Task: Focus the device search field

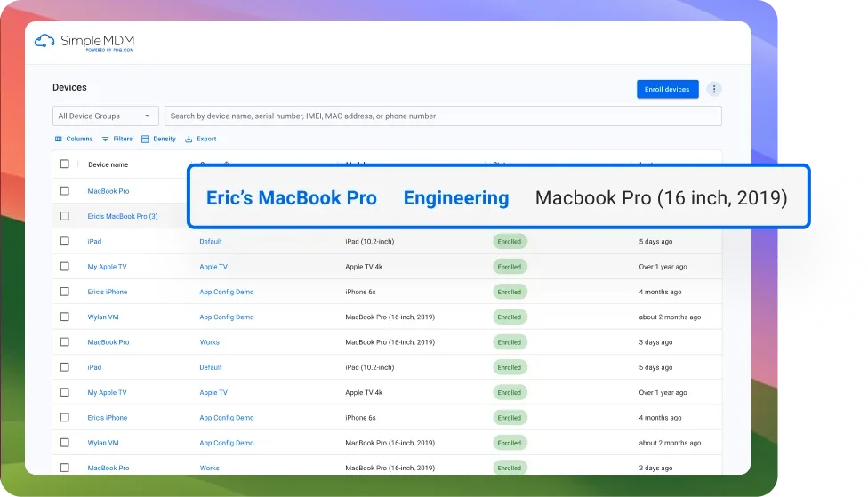Action: tap(443, 116)
